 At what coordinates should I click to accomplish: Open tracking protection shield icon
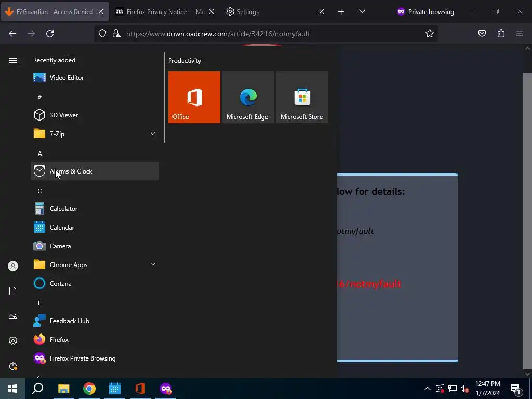[x=102, y=34]
